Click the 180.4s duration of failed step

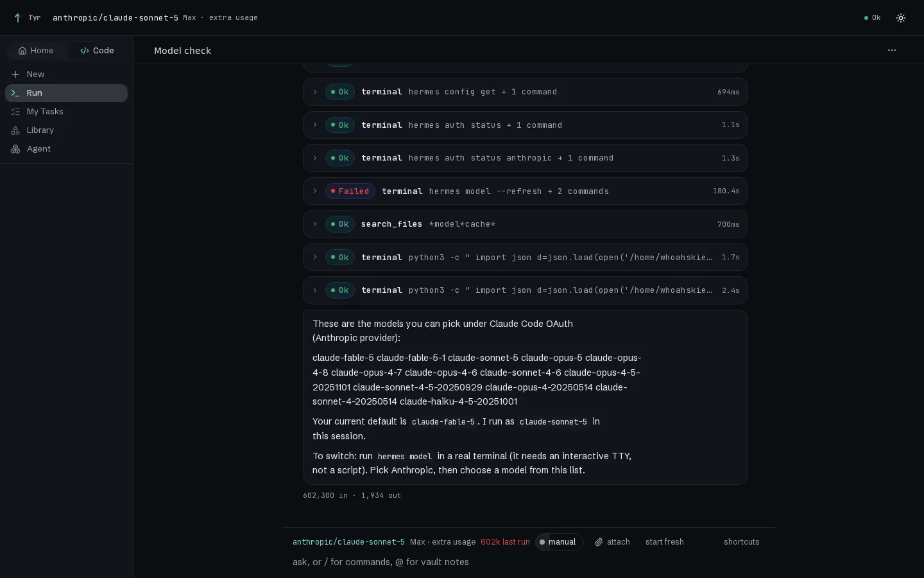point(726,191)
